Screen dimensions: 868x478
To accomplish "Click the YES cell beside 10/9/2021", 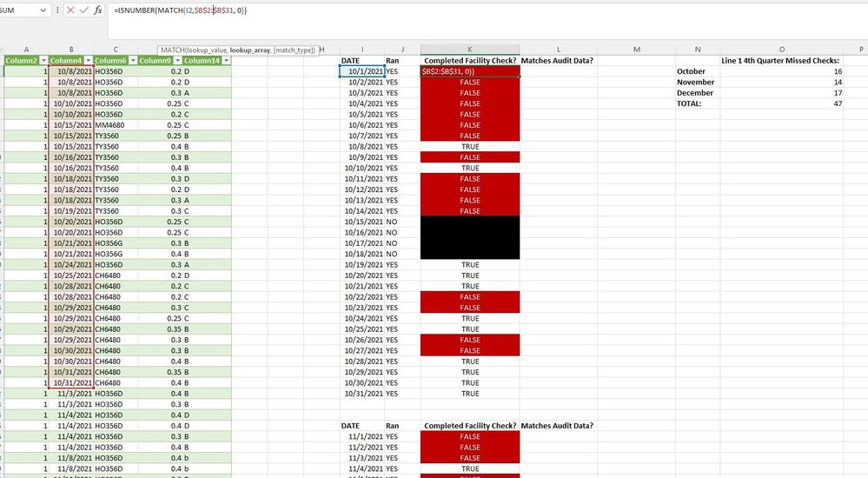I will click(x=402, y=157).
